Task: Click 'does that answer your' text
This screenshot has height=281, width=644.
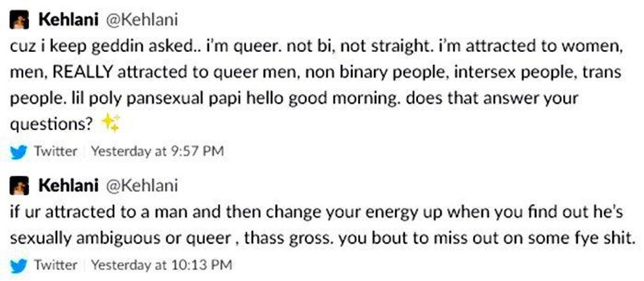Action: point(513,97)
